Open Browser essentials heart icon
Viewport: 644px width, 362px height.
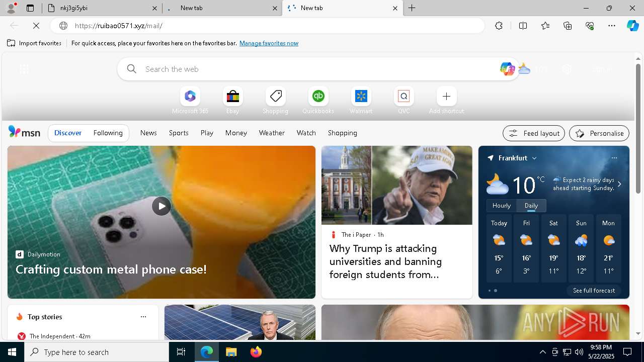(x=590, y=26)
